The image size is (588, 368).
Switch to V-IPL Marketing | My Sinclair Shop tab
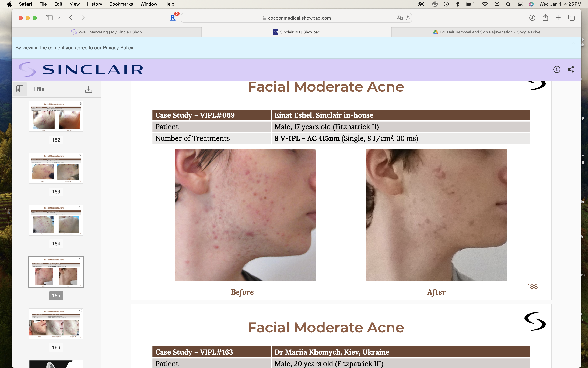pos(106,32)
